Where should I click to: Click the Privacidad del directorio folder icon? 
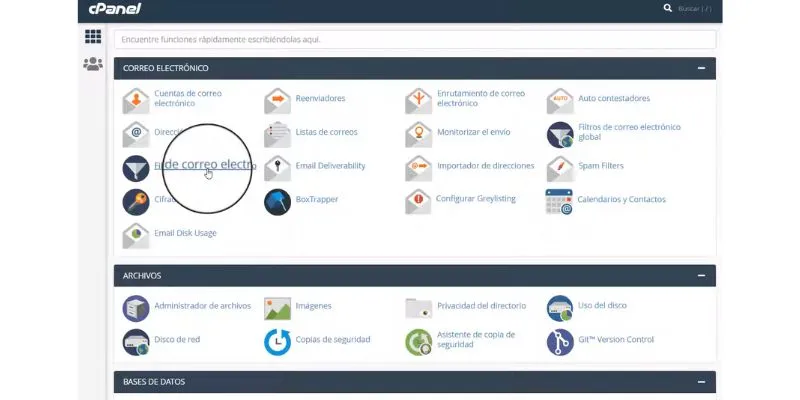point(419,309)
